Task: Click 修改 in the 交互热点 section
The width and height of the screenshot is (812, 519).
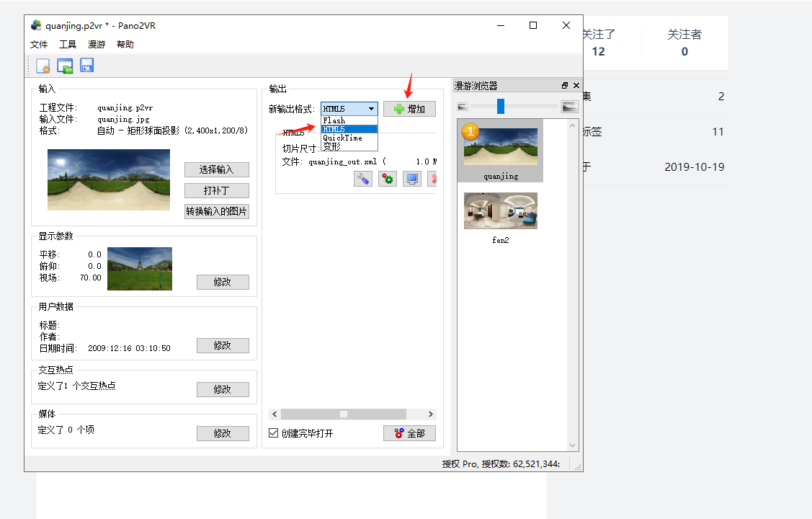Action: (x=223, y=389)
